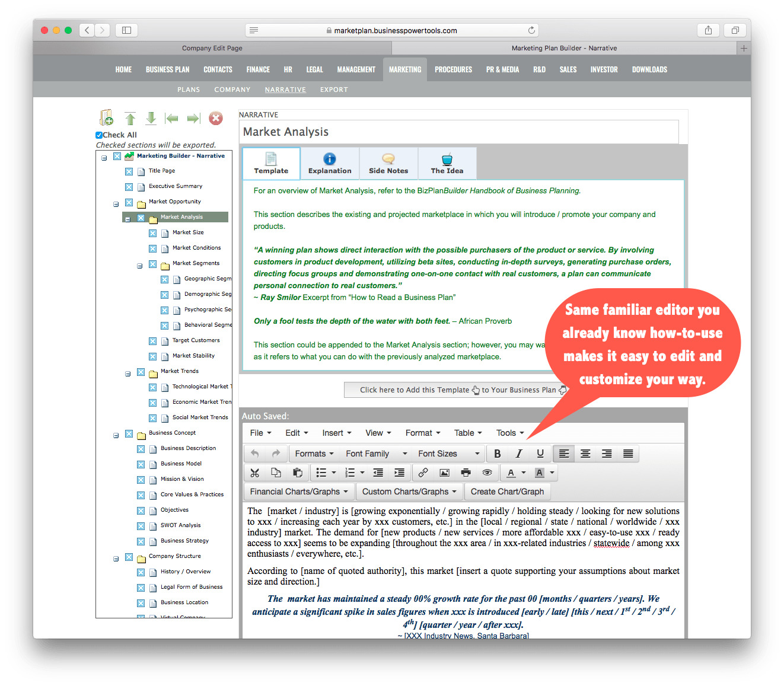
Task: Open the background color picker arrow
Action: [x=553, y=473]
